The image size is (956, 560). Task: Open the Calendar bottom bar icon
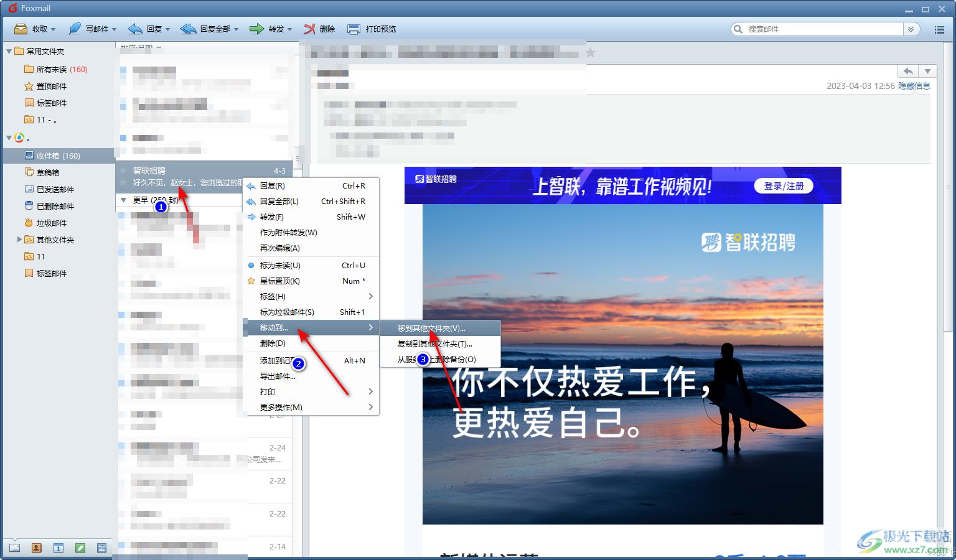coord(58,548)
